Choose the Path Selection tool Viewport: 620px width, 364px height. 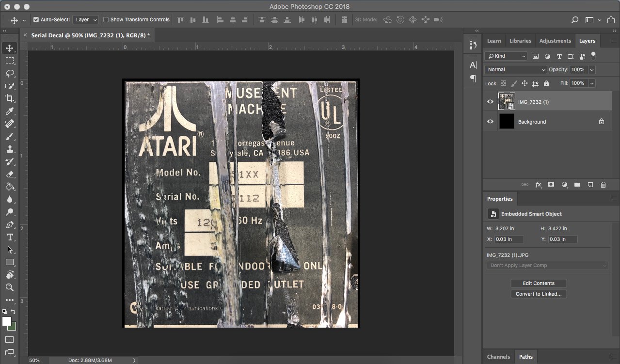pos(10,250)
